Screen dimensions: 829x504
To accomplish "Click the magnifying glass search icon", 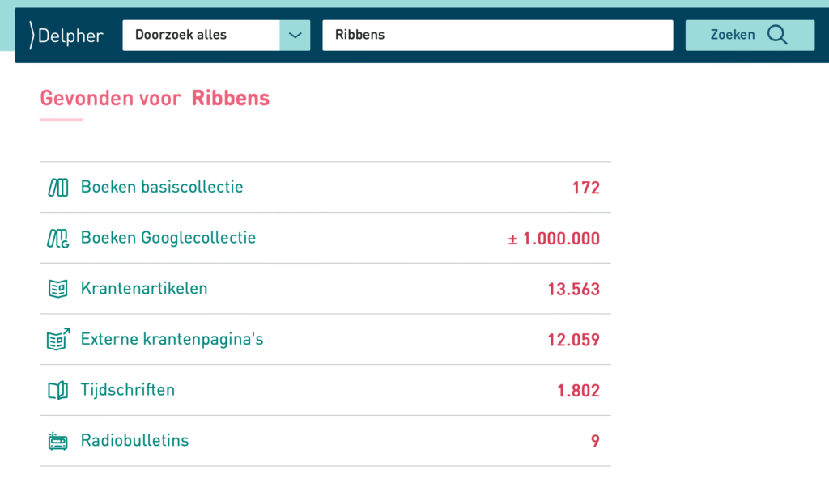I will [x=777, y=35].
